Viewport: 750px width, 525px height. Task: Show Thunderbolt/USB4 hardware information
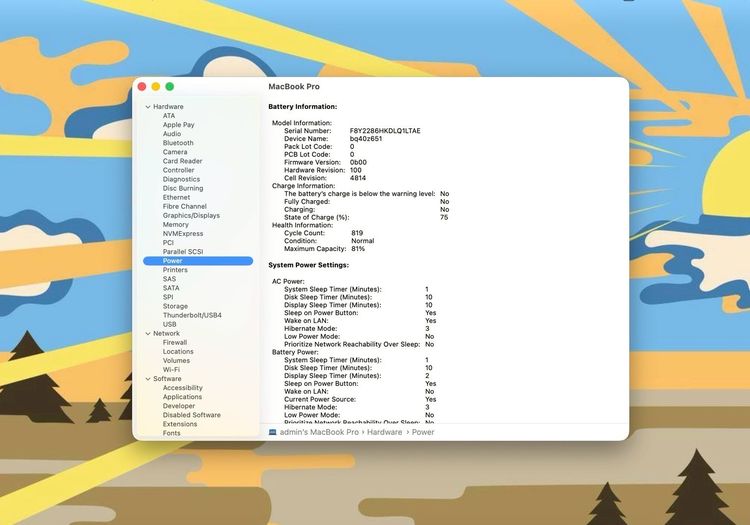[192, 315]
